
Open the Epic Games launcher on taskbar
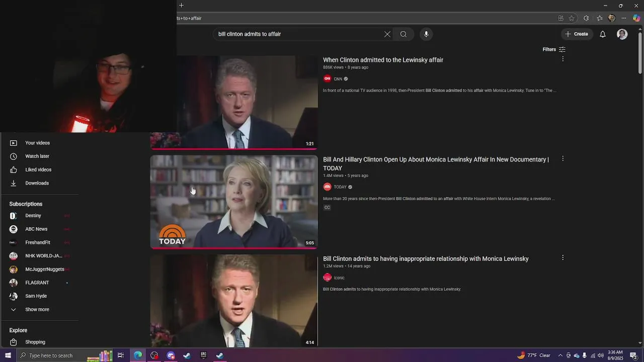[x=203, y=355]
